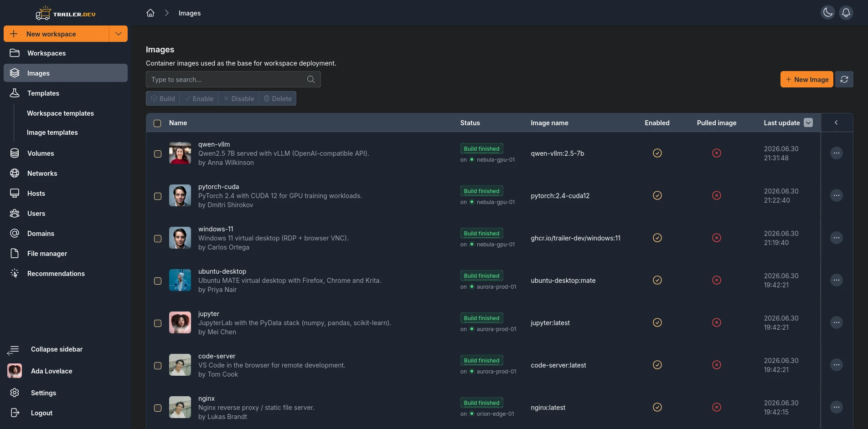Open Domains page
The height and width of the screenshot is (429, 868).
[x=66, y=233]
